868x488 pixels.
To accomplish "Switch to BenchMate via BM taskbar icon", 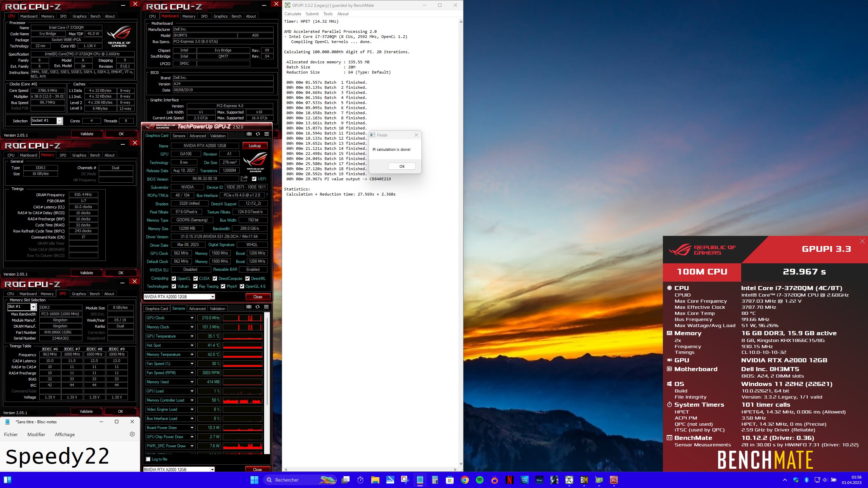I will (584, 480).
